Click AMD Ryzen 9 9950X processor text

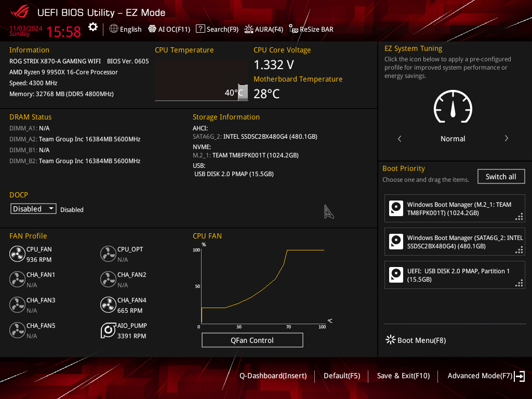63,72
